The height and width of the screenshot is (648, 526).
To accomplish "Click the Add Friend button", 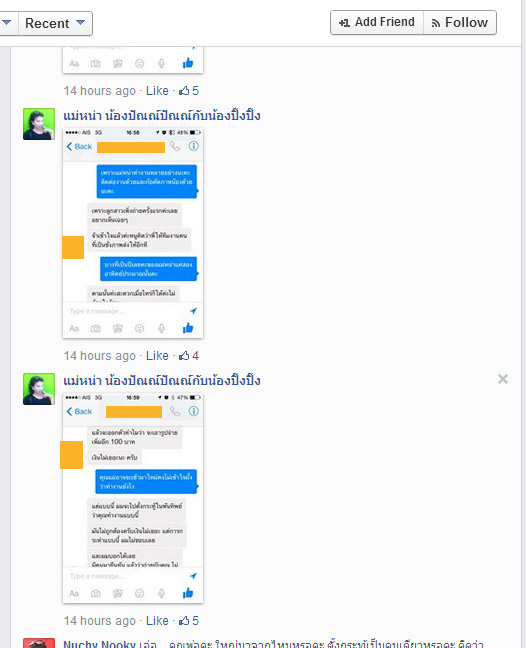I will pos(377,22).
